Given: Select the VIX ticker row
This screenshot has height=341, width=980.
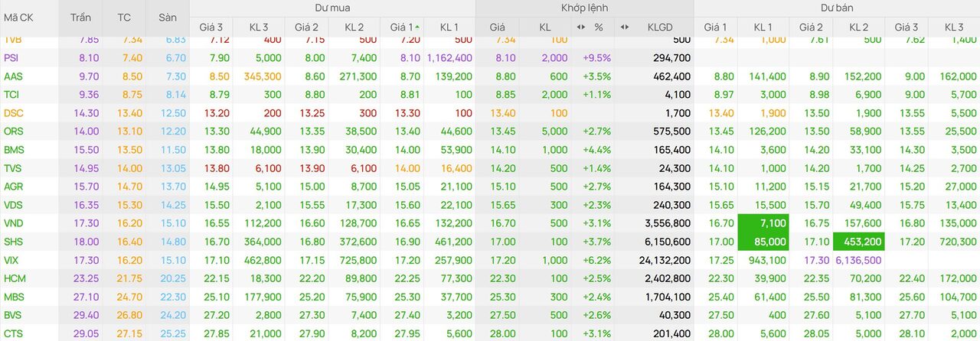Looking at the screenshot, I should 11,260.
